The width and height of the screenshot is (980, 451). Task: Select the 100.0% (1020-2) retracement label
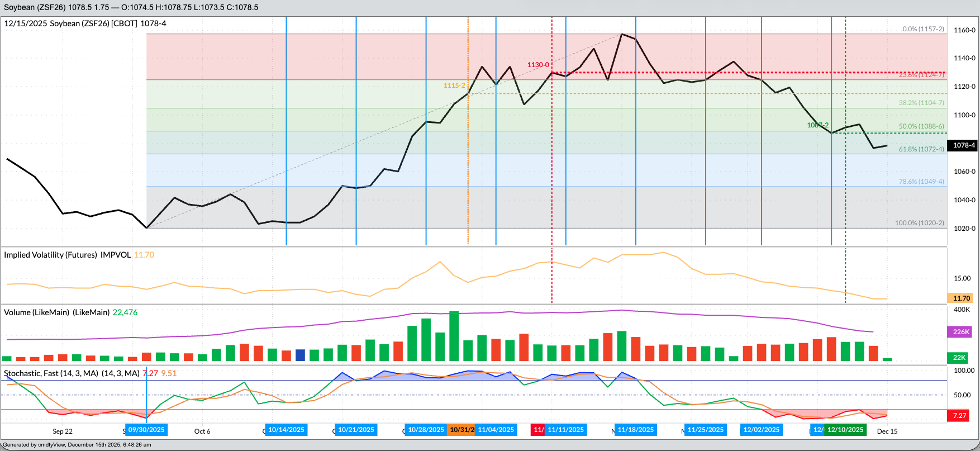pyautogui.click(x=920, y=223)
